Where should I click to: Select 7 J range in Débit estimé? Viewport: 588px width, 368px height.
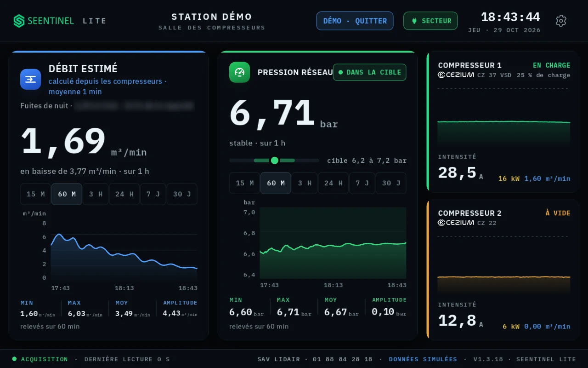(153, 194)
